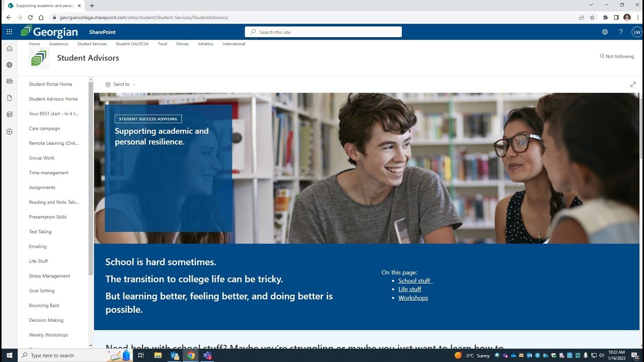Click the Create plus icon in left rail
This screenshot has width=644, height=362.
(9, 132)
